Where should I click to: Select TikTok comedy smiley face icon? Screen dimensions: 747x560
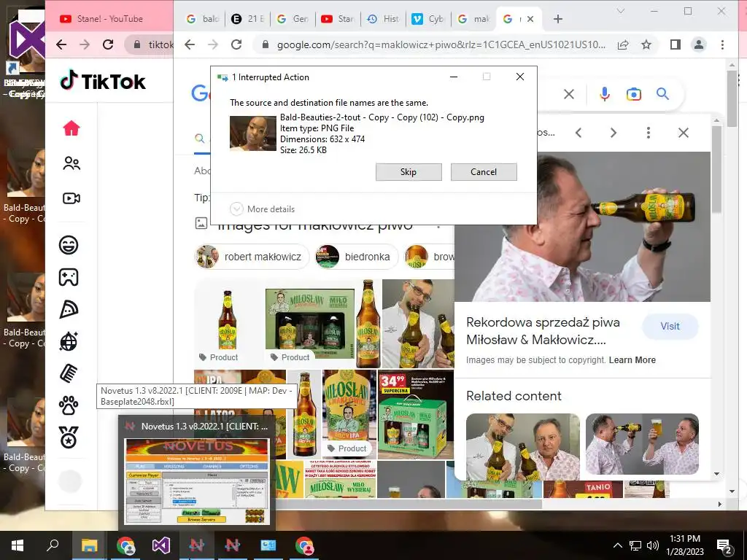pyautogui.click(x=69, y=245)
